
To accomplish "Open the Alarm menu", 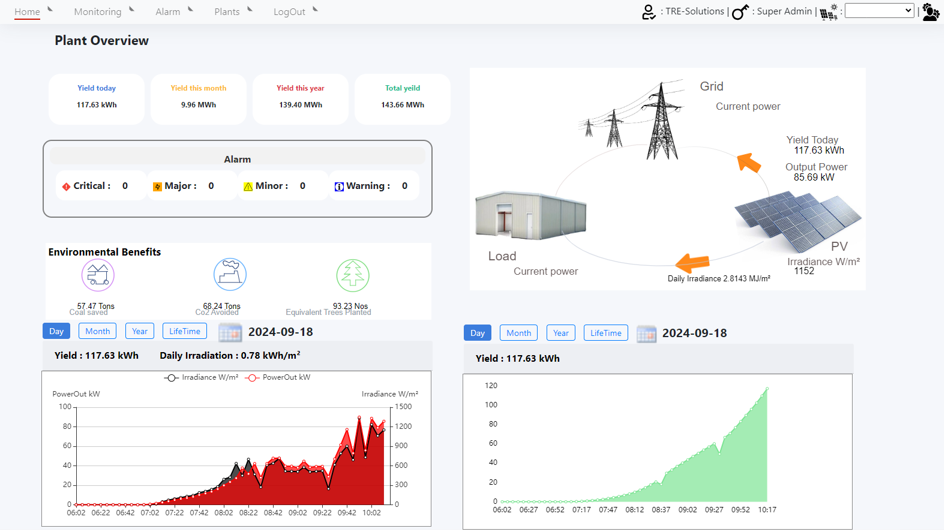I will [x=168, y=12].
